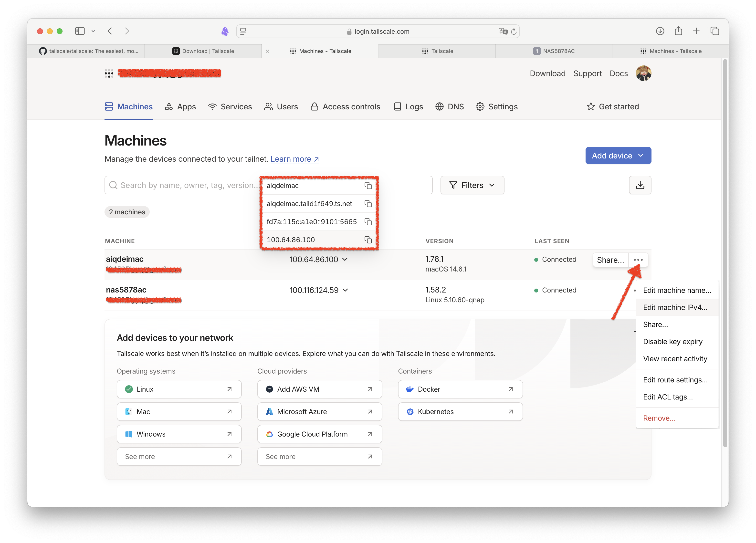Click the Share... button for aiqdeimac
Image resolution: width=756 pixels, height=543 pixels.
(x=610, y=260)
